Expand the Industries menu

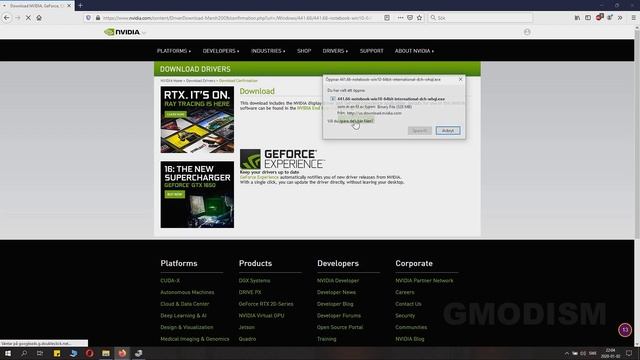pos(268,51)
